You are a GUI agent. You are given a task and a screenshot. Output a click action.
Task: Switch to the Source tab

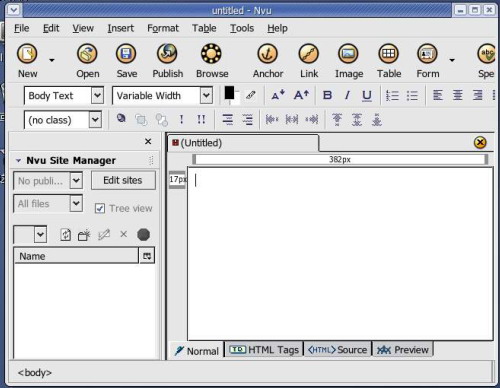337,350
